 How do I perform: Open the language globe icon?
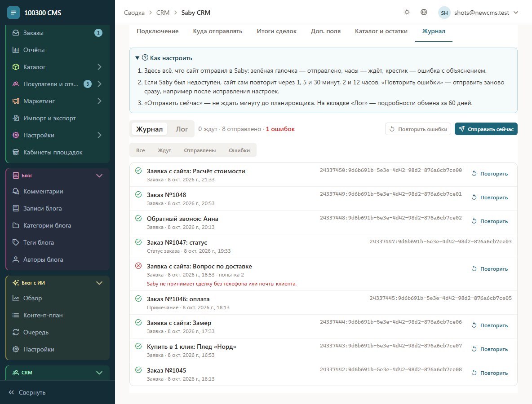424,13
